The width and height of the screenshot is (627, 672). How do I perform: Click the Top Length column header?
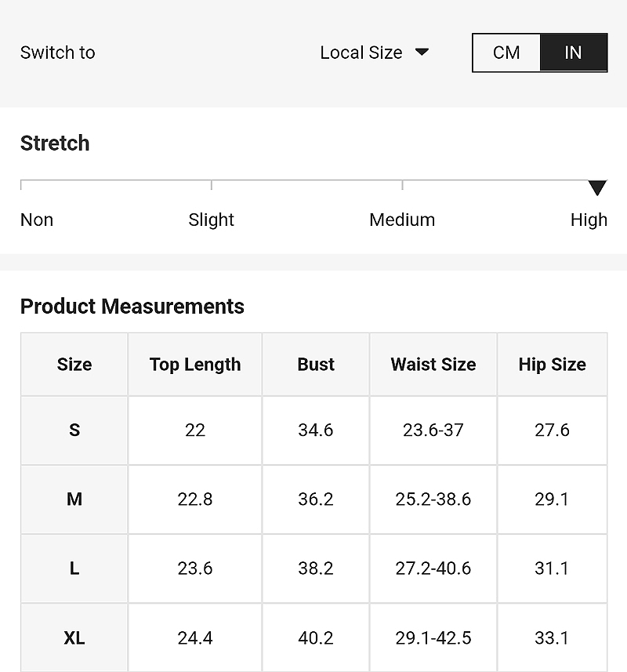tap(195, 365)
